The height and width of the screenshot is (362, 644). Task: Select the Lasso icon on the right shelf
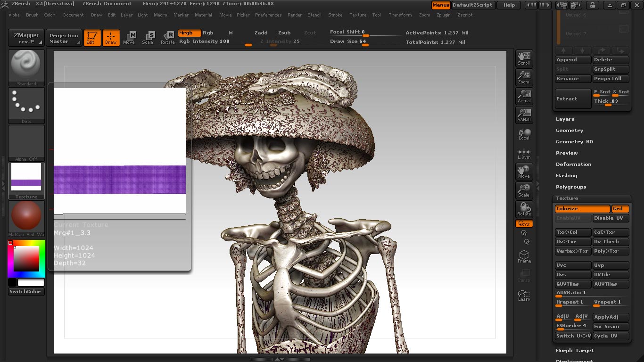tap(524, 294)
